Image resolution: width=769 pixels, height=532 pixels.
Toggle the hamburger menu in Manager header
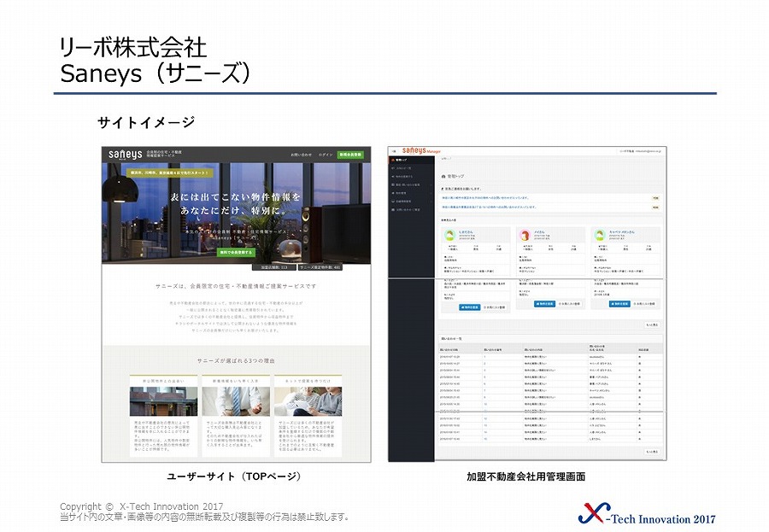394,151
